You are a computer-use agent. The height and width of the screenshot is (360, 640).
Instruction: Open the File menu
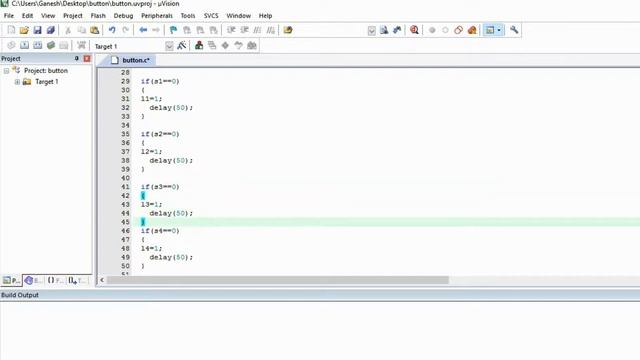coord(9,16)
